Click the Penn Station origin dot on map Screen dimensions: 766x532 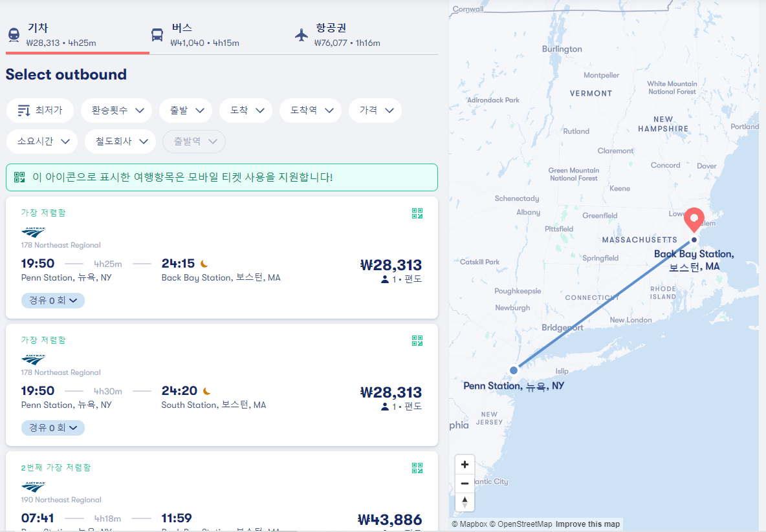coord(514,370)
